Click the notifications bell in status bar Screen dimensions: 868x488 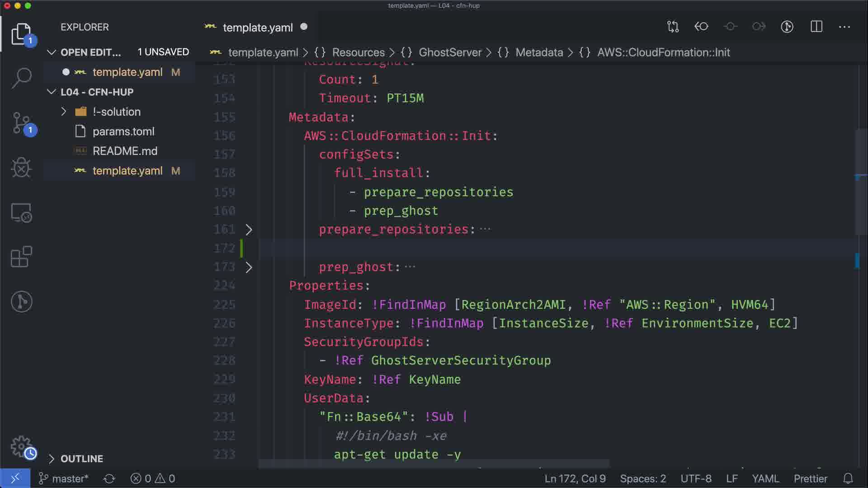click(x=848, y=479)
